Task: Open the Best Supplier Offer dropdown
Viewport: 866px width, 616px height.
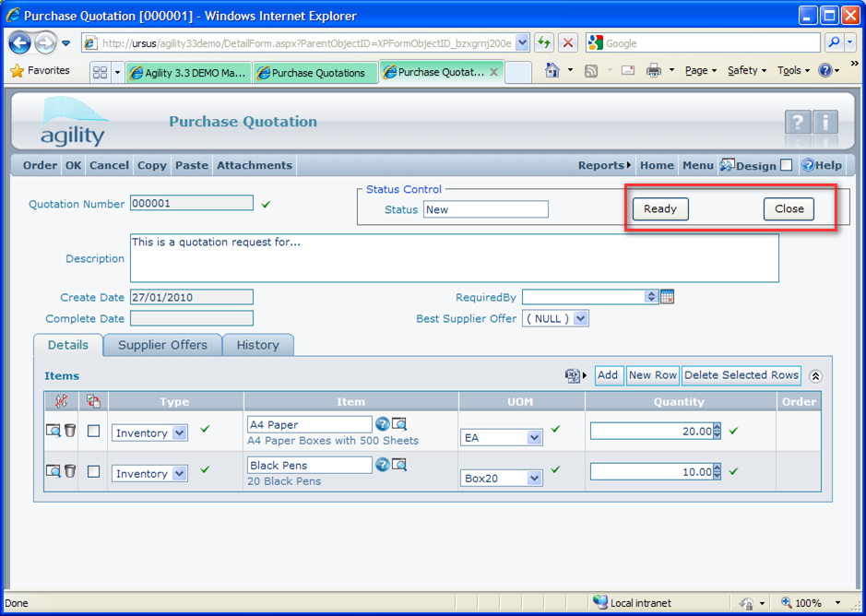Action: pyautogui.click(x=580, y=319)
